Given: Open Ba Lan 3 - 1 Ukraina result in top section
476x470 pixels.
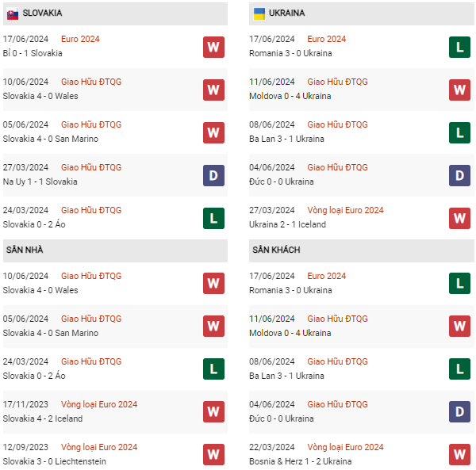Looking at the screenshot, I should (x=286, y=139).
